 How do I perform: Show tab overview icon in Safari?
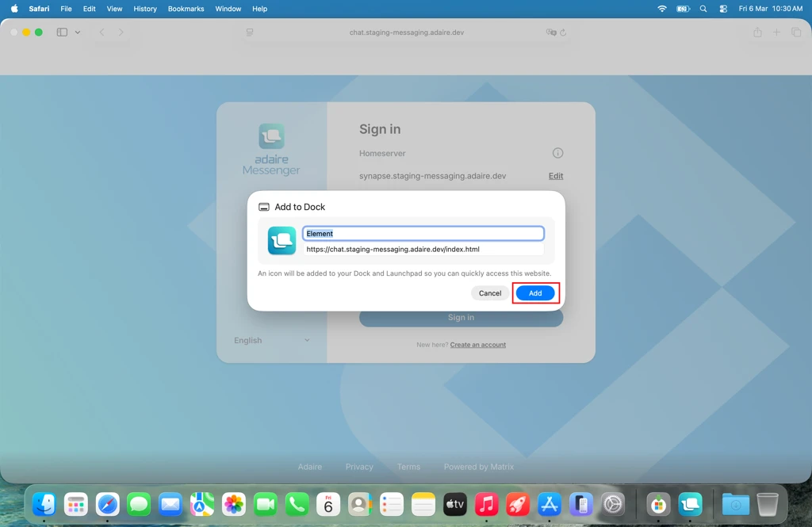click(796, 32)
